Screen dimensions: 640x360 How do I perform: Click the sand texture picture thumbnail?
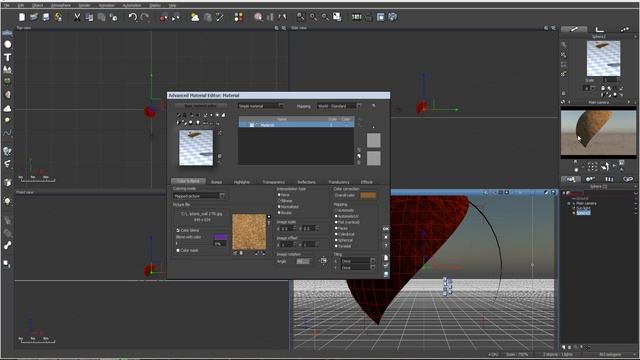tap(249, 232)
